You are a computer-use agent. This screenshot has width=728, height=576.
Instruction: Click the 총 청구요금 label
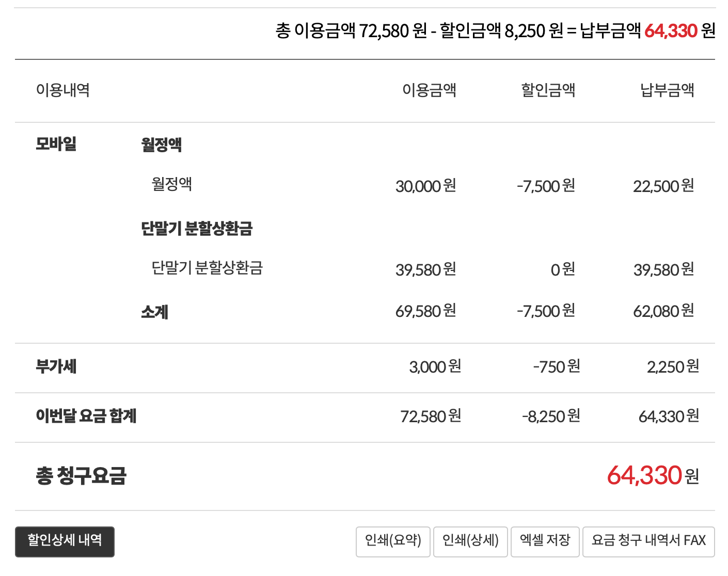pos(81,475)
